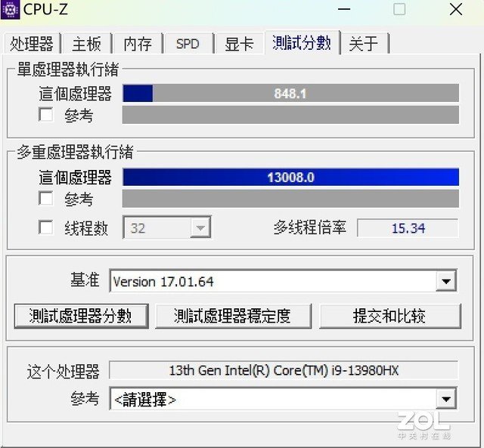Image resolution: width=484 pixels, height=448 pixels.
Task: Click the 多线程倍率 value 15.34
Action: click(408, 228)
